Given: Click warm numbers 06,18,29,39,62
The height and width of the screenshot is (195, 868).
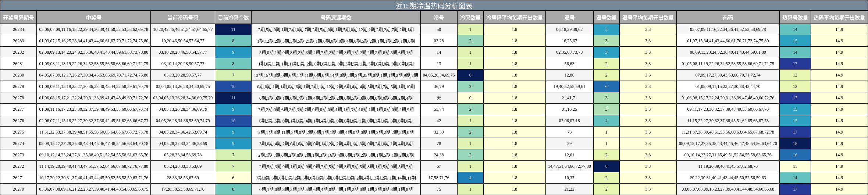Looking at the screenshot, I should [569, 29].
